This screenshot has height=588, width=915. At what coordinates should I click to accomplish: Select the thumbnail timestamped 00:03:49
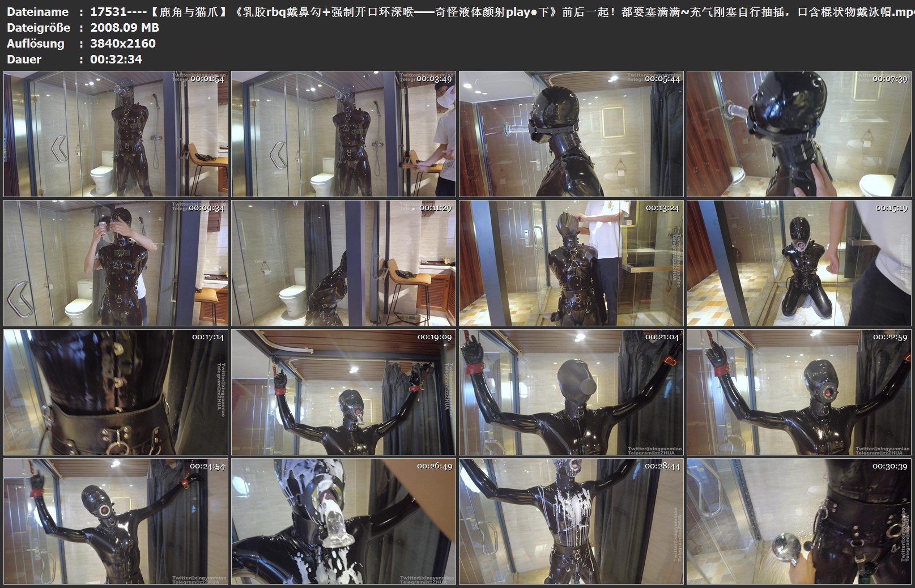(x=343, y=134)
